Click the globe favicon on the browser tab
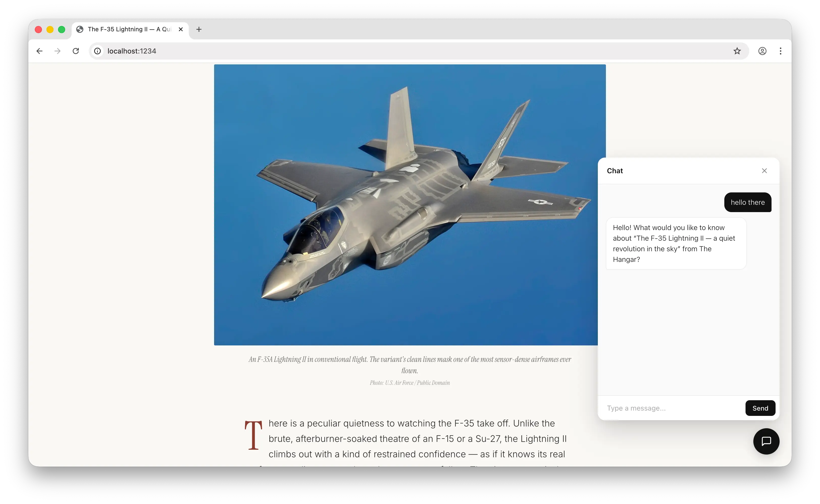Viewport: 820px width, 504px height. click(x=80, y=29)
